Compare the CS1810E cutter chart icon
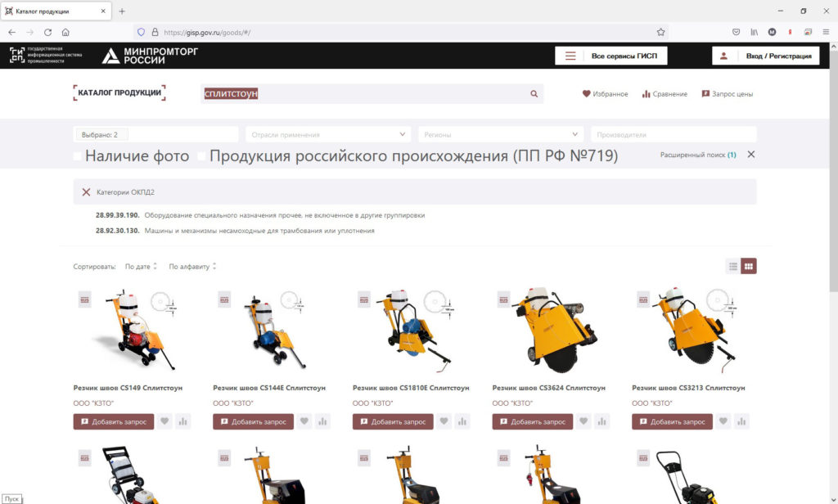This screenshot has width=838, height=504. click(462, 421)
